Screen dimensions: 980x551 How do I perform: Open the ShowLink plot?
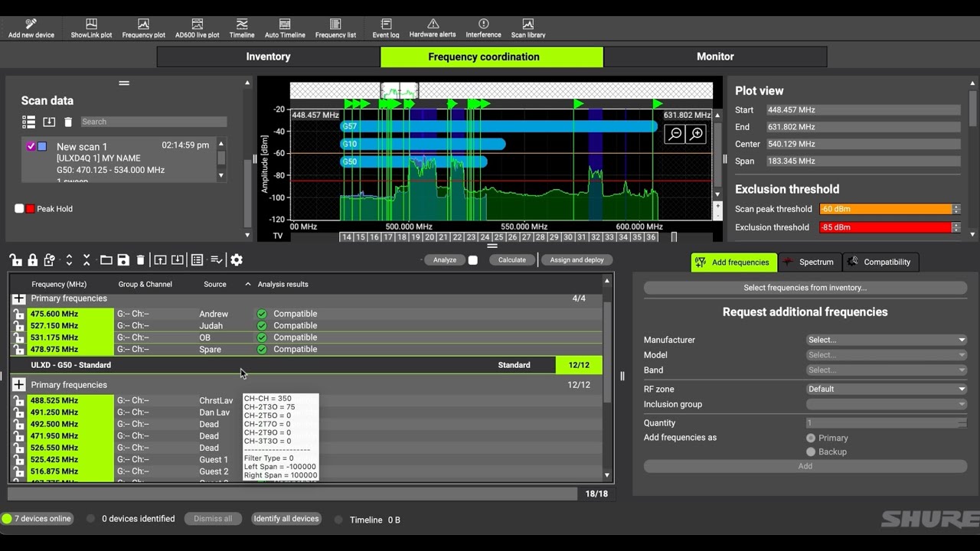click(x=91, y=28)
